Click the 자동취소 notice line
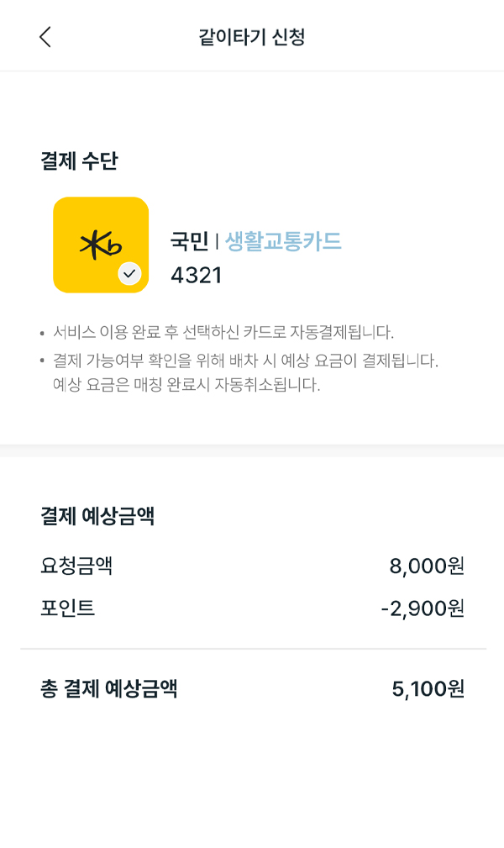The image size is (504, 848). tap(186, 385)
